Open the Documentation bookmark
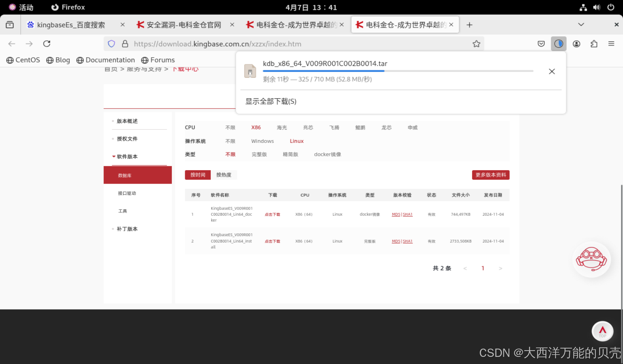The width and height of the screenshot is (623, 364). [x=105, y=60]
